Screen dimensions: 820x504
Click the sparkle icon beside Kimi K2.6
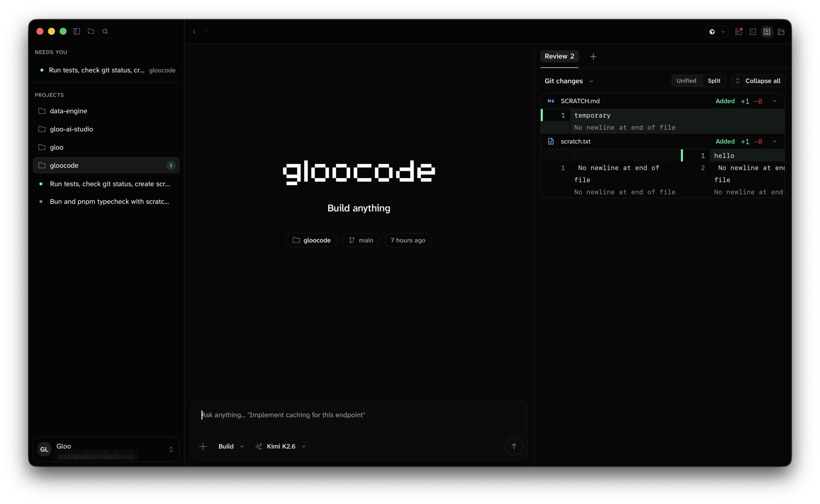[259, 446]
